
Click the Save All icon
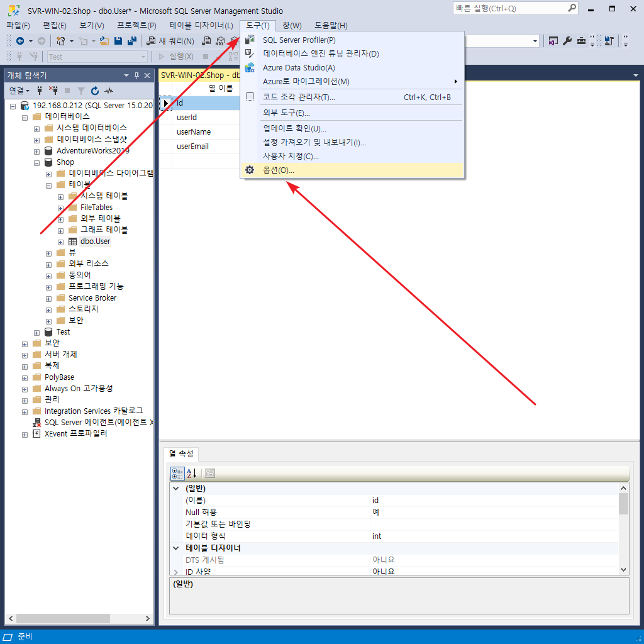tap(132, 41)
